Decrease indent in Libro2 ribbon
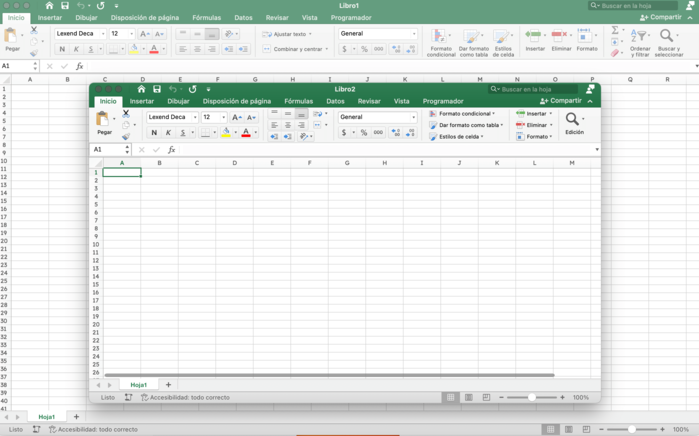 [274, 136]
